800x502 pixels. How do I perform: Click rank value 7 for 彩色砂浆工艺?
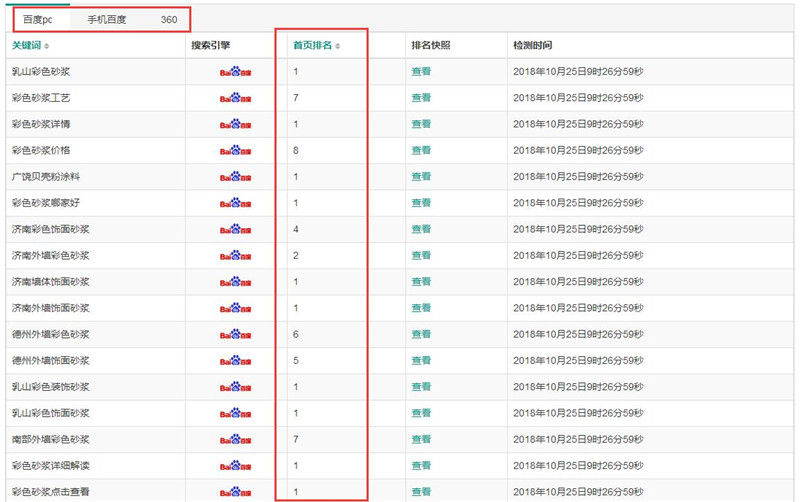coord(296,98)
